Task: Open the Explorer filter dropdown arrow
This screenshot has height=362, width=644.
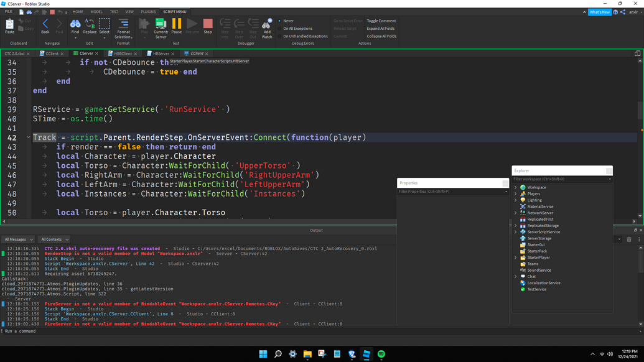Action: (610, 179)
